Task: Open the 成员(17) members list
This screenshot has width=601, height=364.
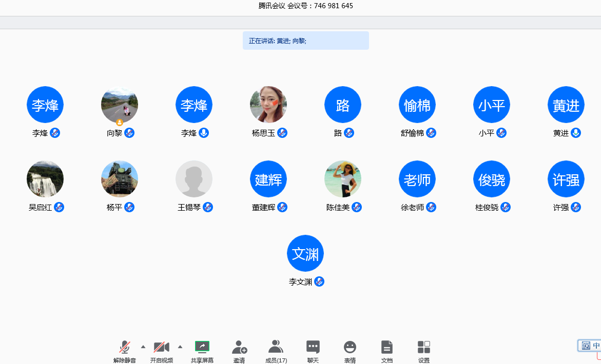Action: point(276,348)
